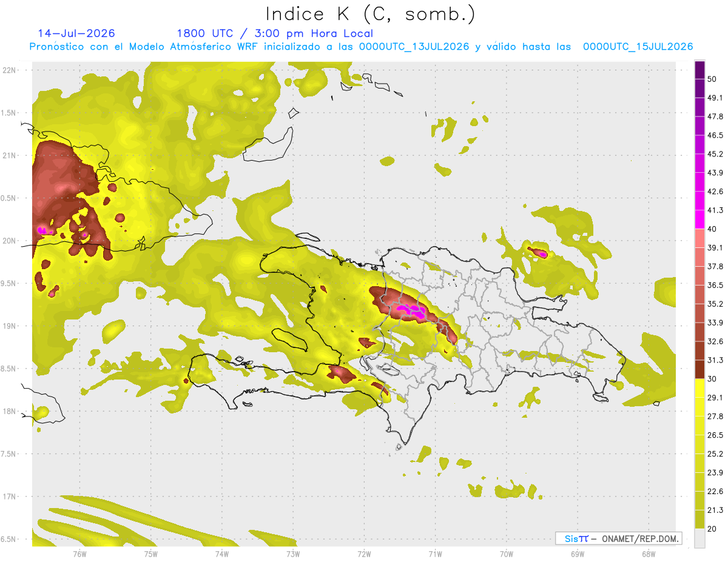728x562 pixels.
Task: Click the latitude label '19N'
Action: (x=10, y=326)
